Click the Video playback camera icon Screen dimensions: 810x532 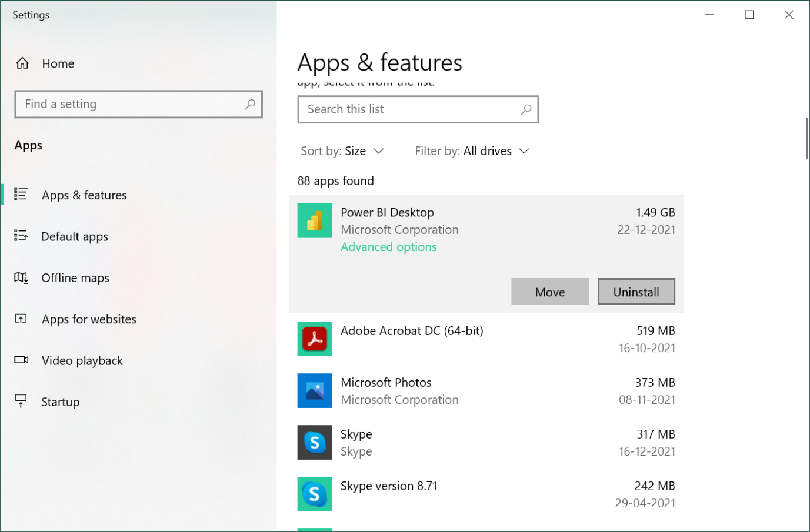[x=21, y=360]
